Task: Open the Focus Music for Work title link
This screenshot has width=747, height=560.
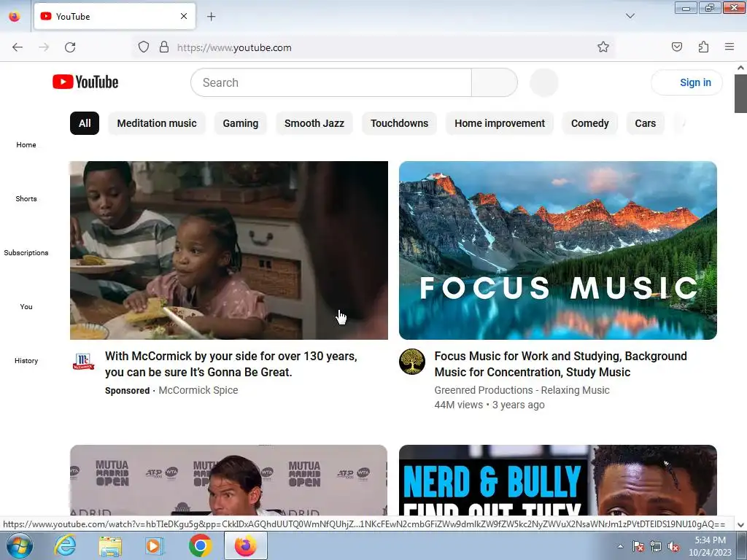Action: pos(561,364)
